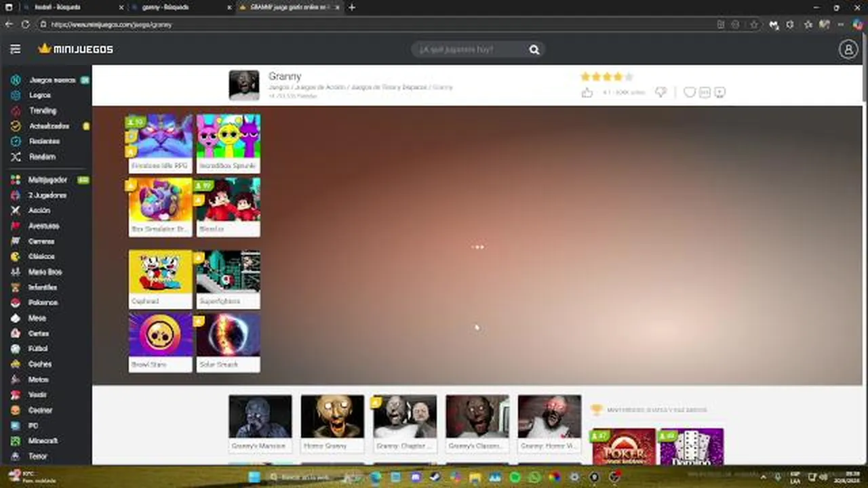Viewport: 868px width, 488px height.
Task: Select the Acción category
Action: click(x=39, y=211)
